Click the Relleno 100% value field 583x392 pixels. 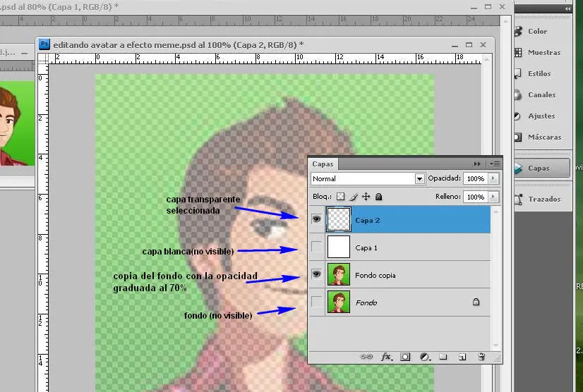click(x=476, y=197)
